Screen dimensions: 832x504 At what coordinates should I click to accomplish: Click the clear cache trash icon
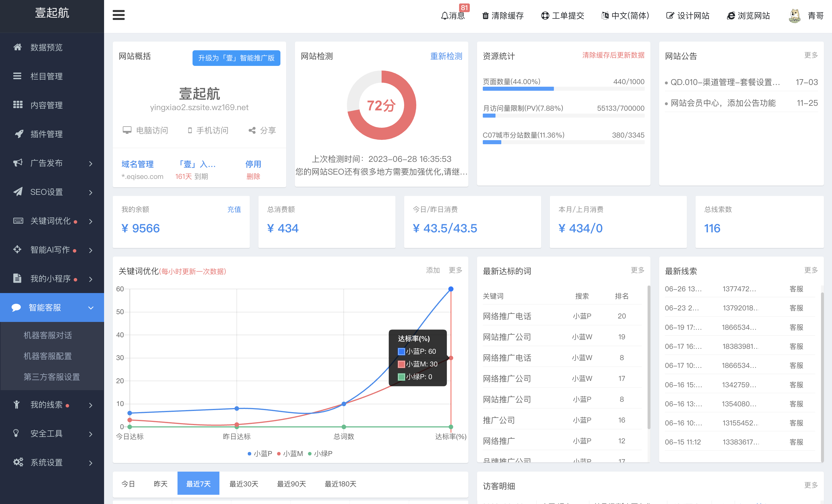(x=485, y=16)
